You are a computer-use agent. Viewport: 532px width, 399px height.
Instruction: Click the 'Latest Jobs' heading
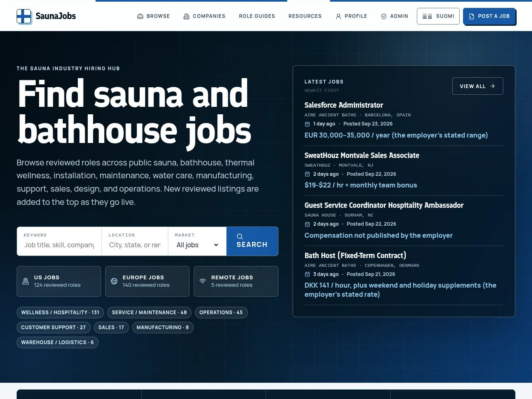click(x=324, y=82)
